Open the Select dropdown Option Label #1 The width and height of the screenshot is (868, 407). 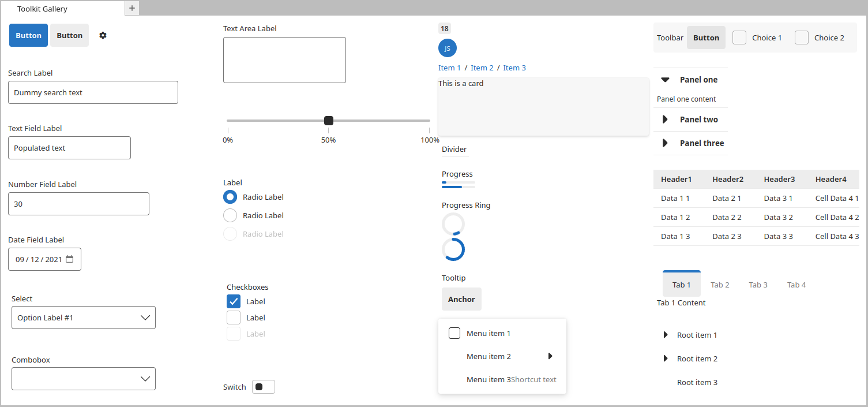point(84,318)
